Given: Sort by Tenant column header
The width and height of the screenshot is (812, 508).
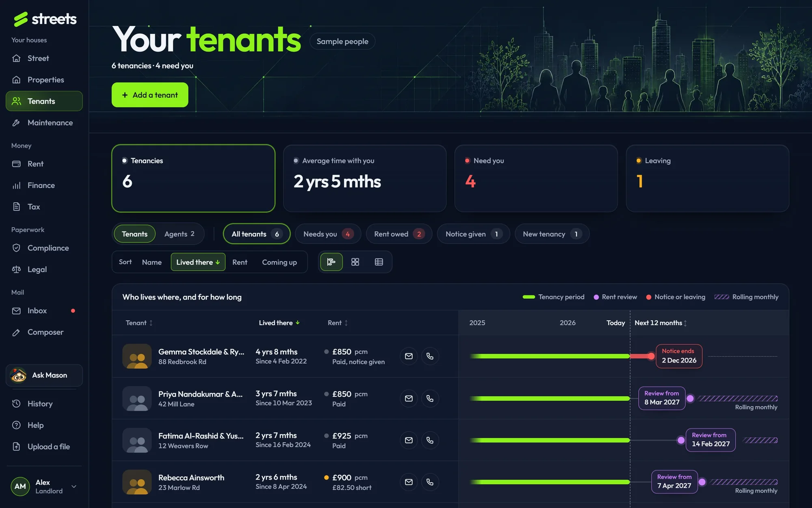Looking at the screenshot, I should 139,323.
